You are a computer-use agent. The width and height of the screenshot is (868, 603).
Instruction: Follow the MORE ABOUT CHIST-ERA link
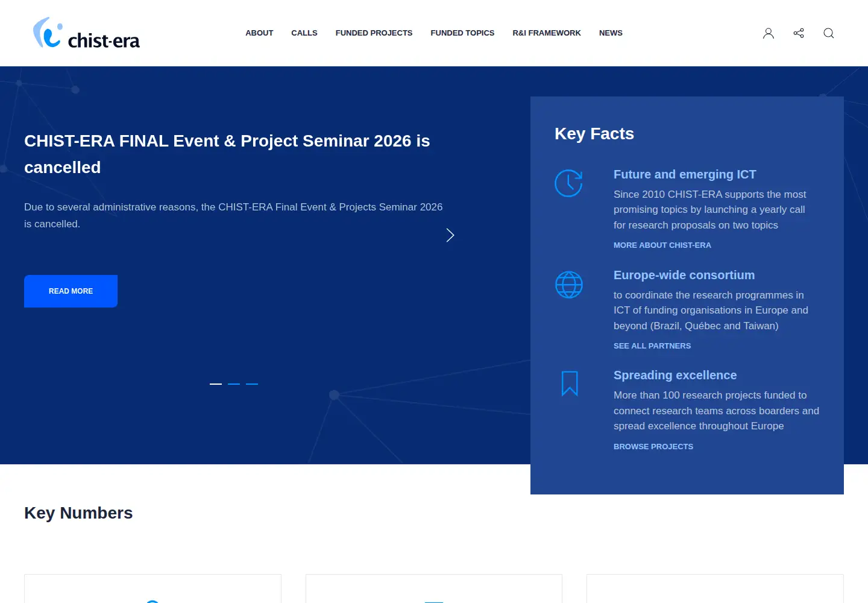[662, 245]
